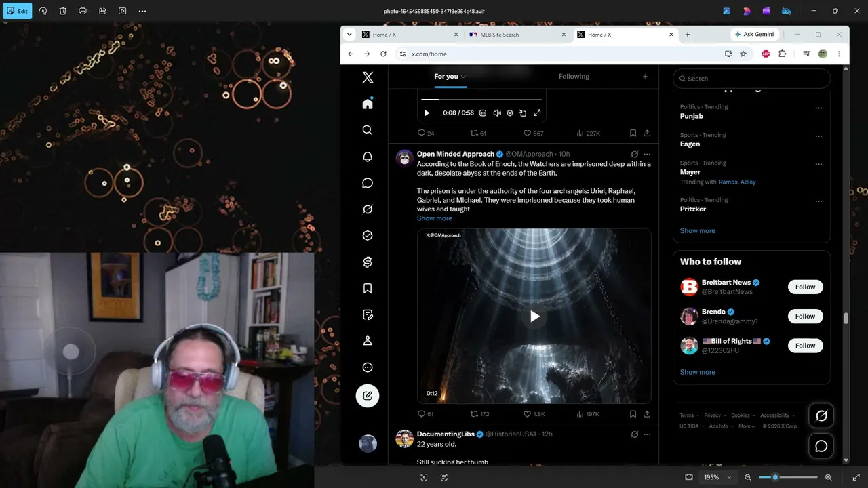Open X home from the sidebar house icon
The width and height of the screenshot is (868, 488).
coord(368,104)
